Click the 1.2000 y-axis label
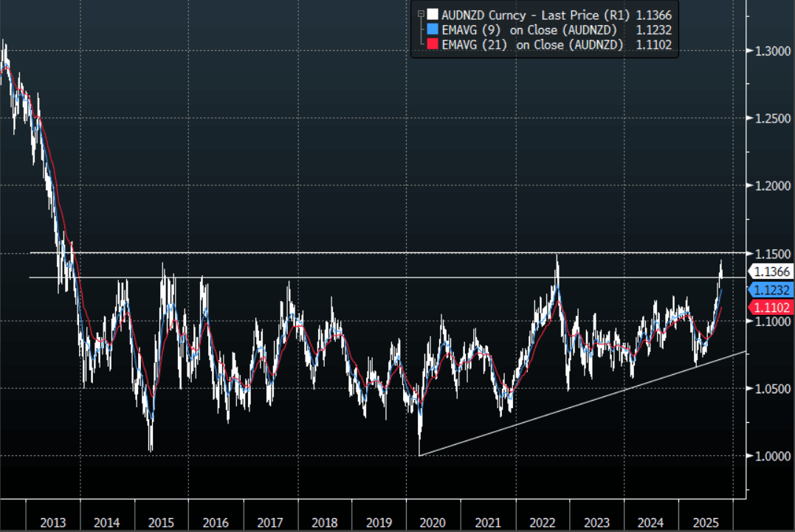The image size is (795, 532). pyautogui.click(x=773, y=186)
